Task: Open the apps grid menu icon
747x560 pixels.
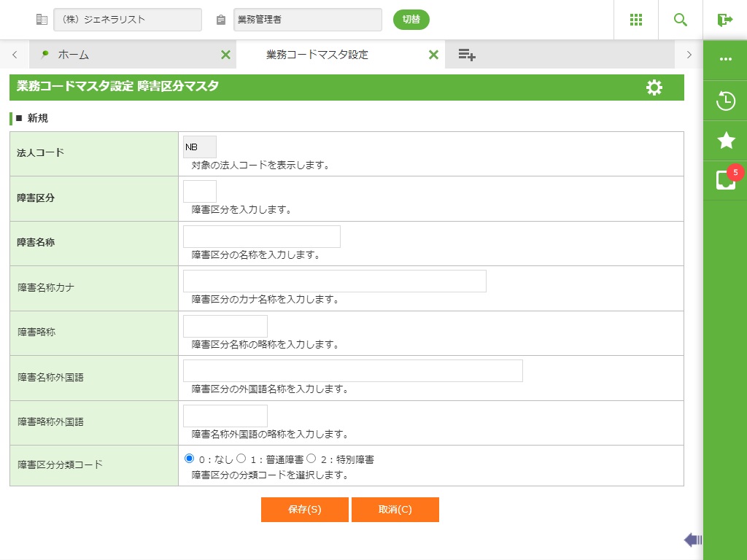Action: pyautogui.click(x=636, y=20)
